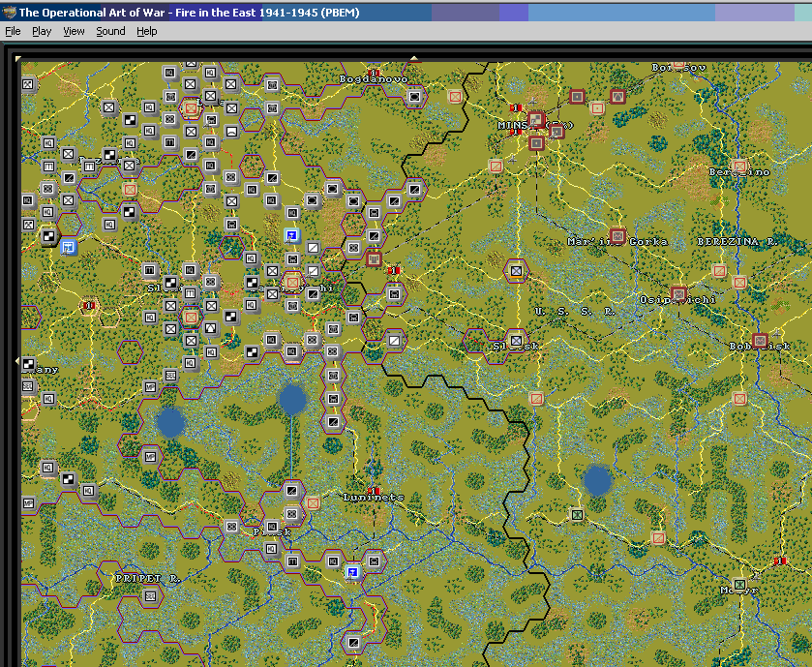Select the cavalry unit at the map's bottom edge
Image resolution: width=812 pixels, height=667 pixels.
(353, 642)
